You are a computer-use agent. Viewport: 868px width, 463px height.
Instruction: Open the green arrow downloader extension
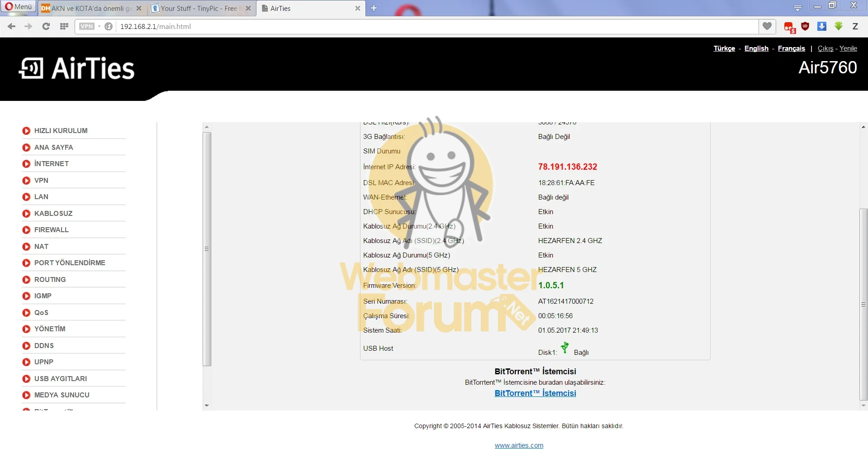[839, 26]
